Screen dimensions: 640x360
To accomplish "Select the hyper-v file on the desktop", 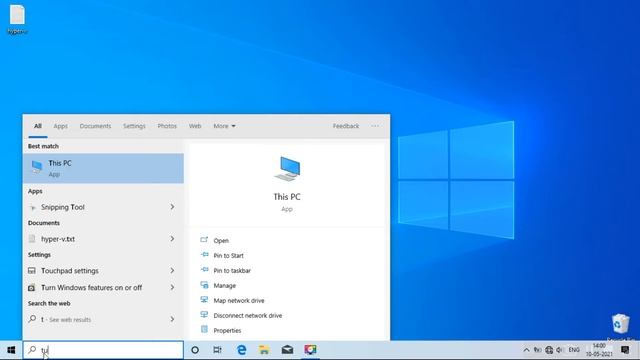I will [x=18, y=19].
